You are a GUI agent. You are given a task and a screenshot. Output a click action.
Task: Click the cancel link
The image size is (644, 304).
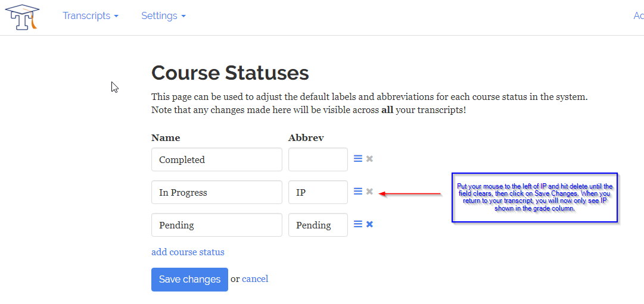tap(255, 279)
